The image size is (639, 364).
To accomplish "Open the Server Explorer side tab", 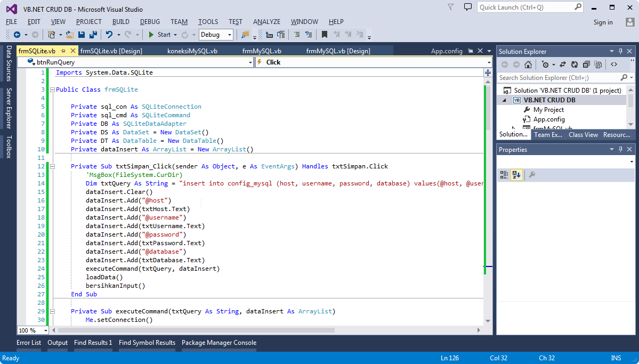I will (9, 108).
